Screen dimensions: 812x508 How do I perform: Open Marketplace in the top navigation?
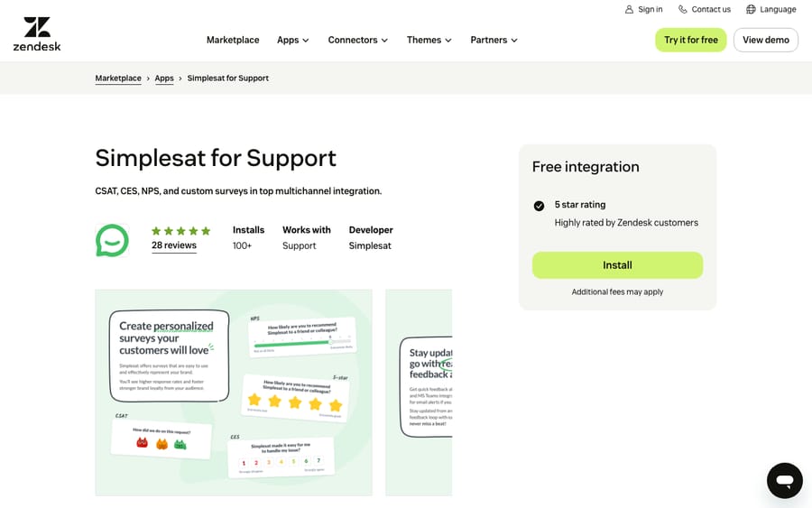(233, 40)
